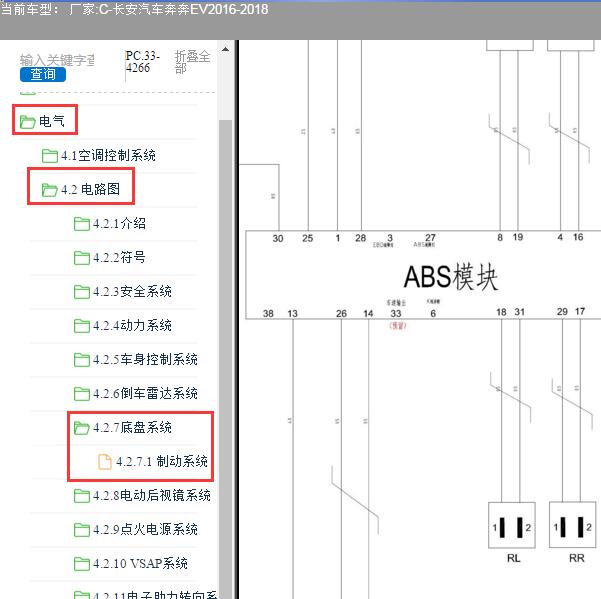Click the blue 查询 search button
Image resolution: width=601 pixels, height=599 pixels.
tap(43, 74)
